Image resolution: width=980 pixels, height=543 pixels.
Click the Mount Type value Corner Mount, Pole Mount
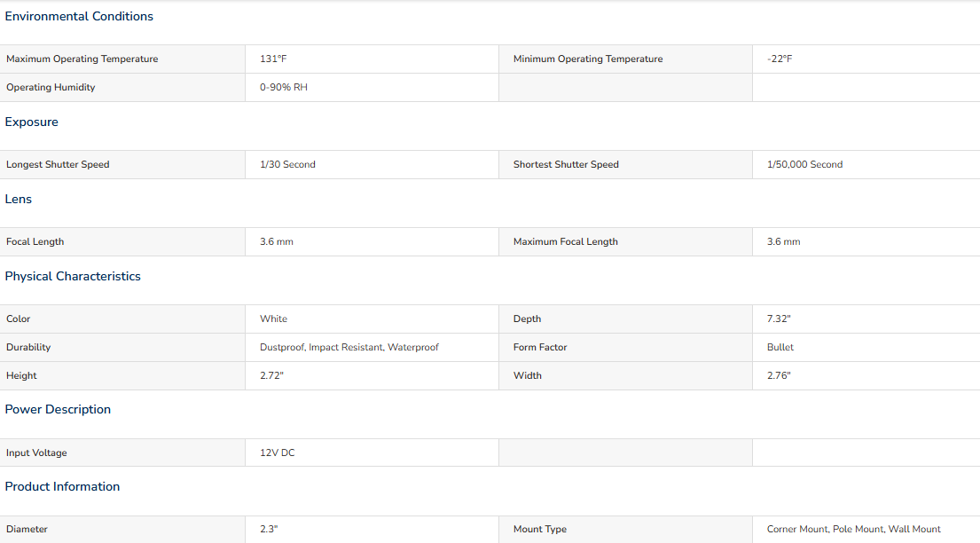[853, 529]
